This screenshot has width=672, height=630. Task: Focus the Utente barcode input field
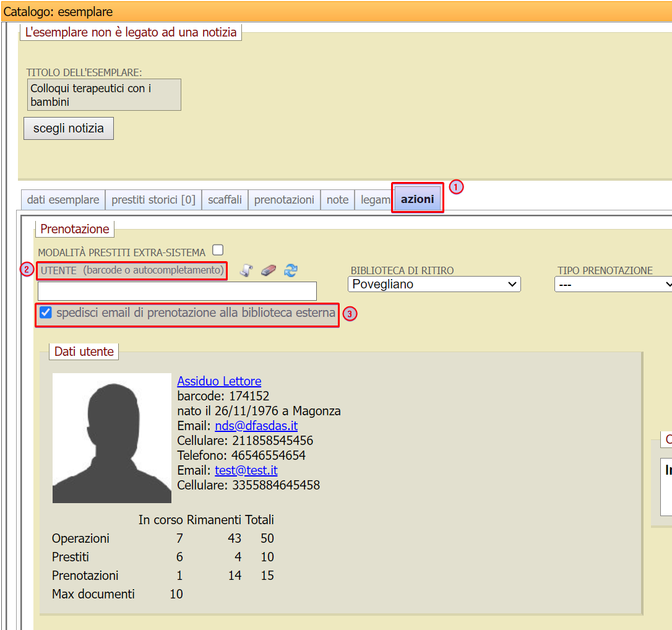click(x=177, y=291)
